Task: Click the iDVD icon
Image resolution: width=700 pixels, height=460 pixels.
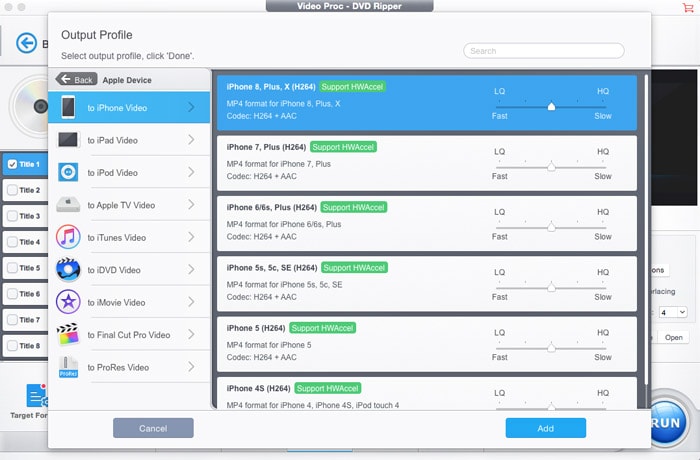Action: coord(68,269)
